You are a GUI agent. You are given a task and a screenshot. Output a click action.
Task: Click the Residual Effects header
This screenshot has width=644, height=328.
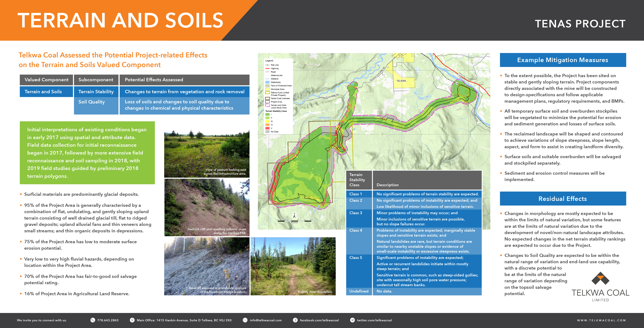click(x=563, y=199)
